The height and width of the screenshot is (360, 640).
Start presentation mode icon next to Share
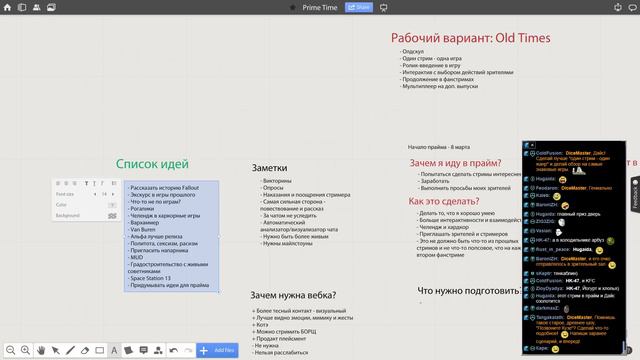pyautogui.click(x=384, y=7)
